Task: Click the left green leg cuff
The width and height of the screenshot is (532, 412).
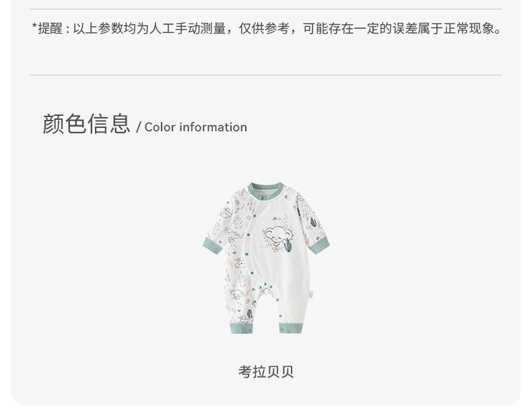Action: point(241,328)
